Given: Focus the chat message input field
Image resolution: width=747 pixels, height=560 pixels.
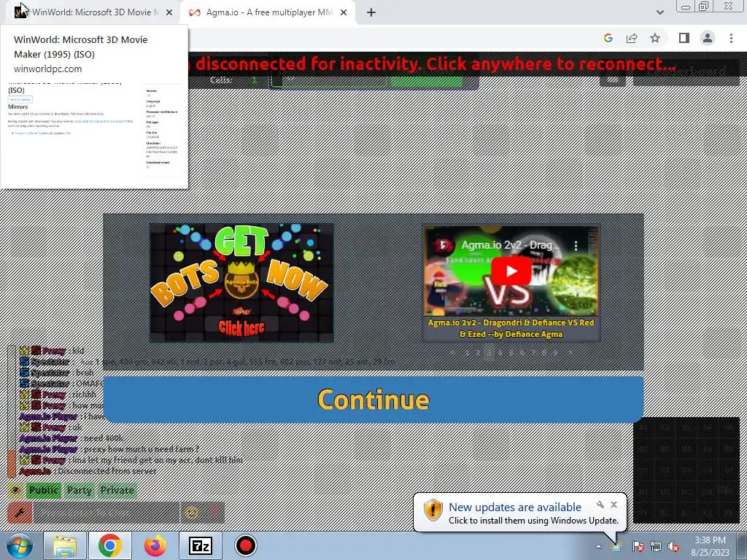Looking at the screenshot, I should coord(107,513).
